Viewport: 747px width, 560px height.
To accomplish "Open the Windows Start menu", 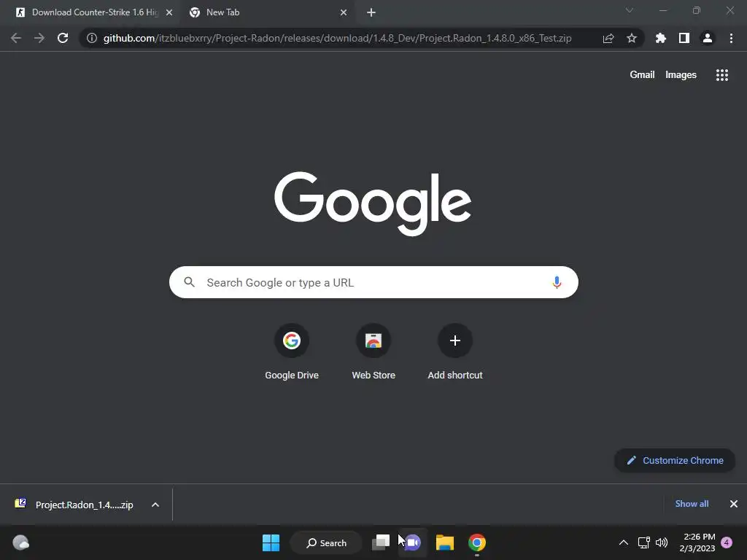I will (271, 542).
